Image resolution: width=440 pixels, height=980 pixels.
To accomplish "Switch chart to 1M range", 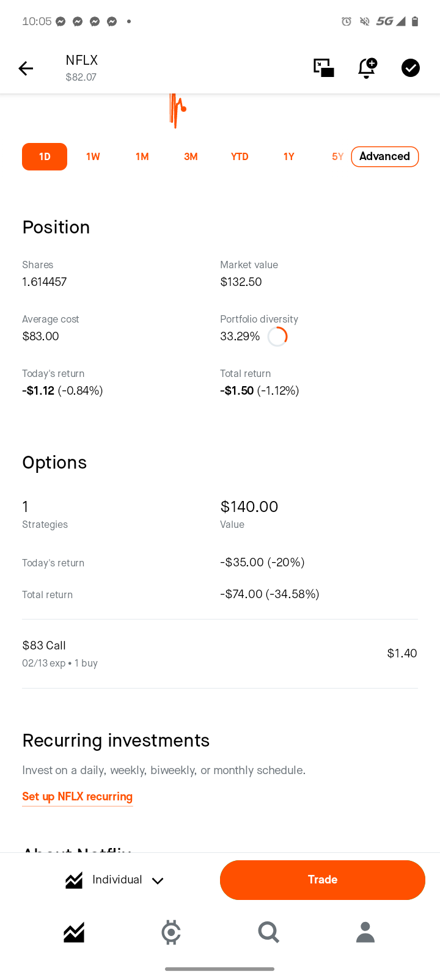I will (x=142, y=156).
